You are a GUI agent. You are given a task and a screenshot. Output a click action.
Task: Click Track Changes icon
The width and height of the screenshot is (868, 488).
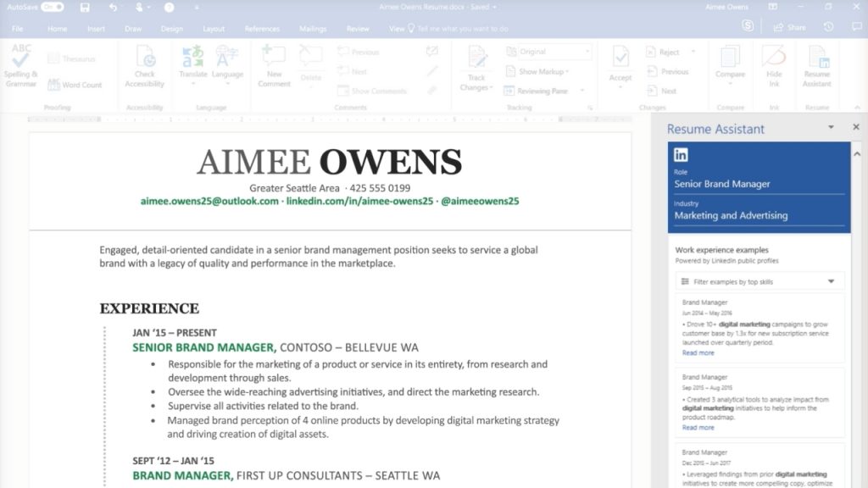click(476, 58)
